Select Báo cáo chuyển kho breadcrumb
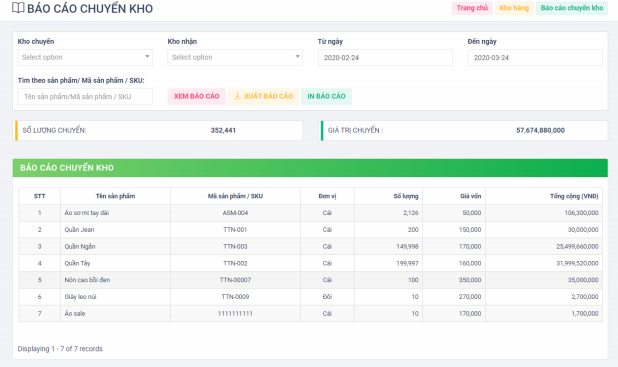The height and width of the screenshot is (367, 618). [x=571, y=8]
